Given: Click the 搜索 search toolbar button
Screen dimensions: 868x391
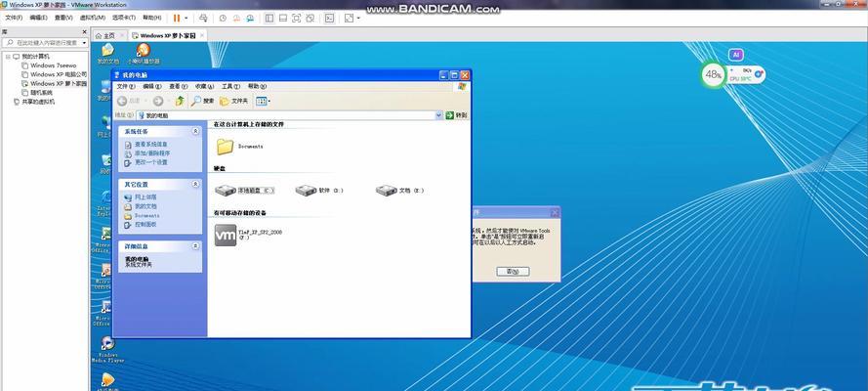Looking at the screenshot, I should (203, 101).
